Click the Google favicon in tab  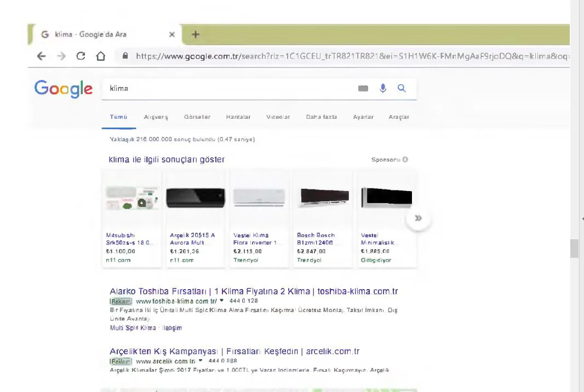pyautogui.click(x=45, y=34)
